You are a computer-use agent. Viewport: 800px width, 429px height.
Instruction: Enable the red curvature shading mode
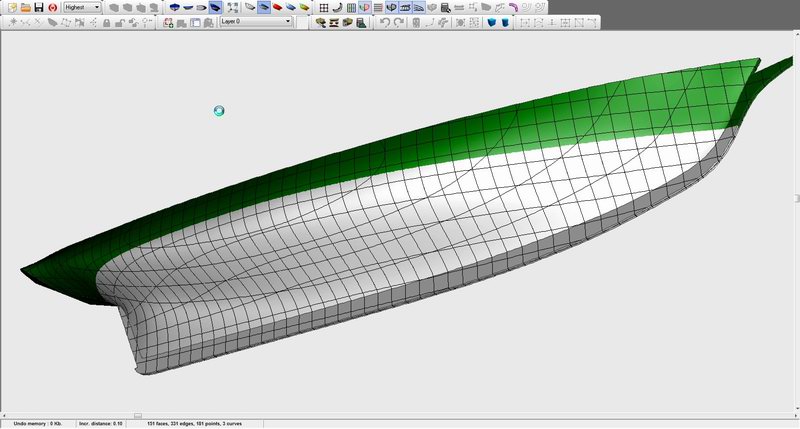(x=277, y=7)
